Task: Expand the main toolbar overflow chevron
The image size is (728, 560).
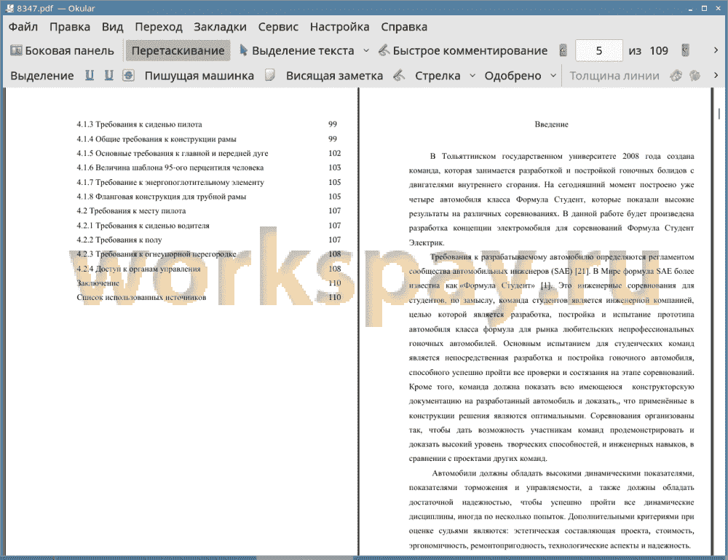Action: tap(716, 50)
